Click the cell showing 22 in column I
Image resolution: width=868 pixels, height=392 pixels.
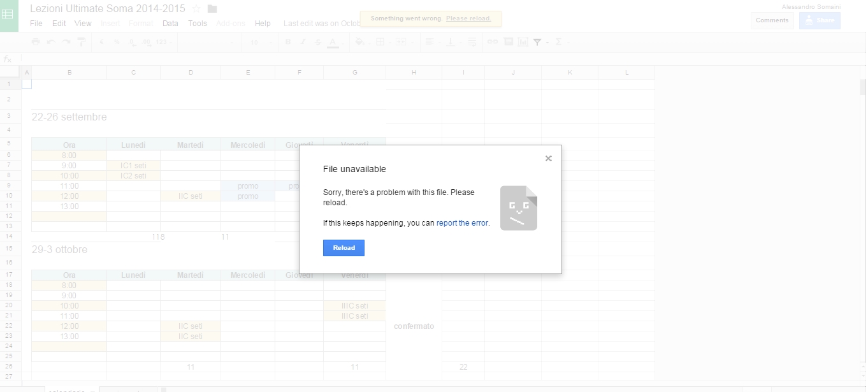pyautogui.click(x=463, y=367)
